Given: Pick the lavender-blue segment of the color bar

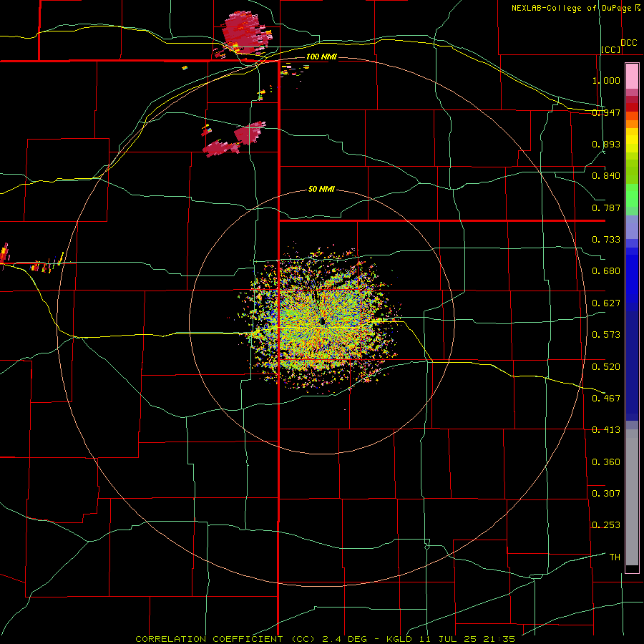Looking at the screenshot, I should (x=632, y=227).
